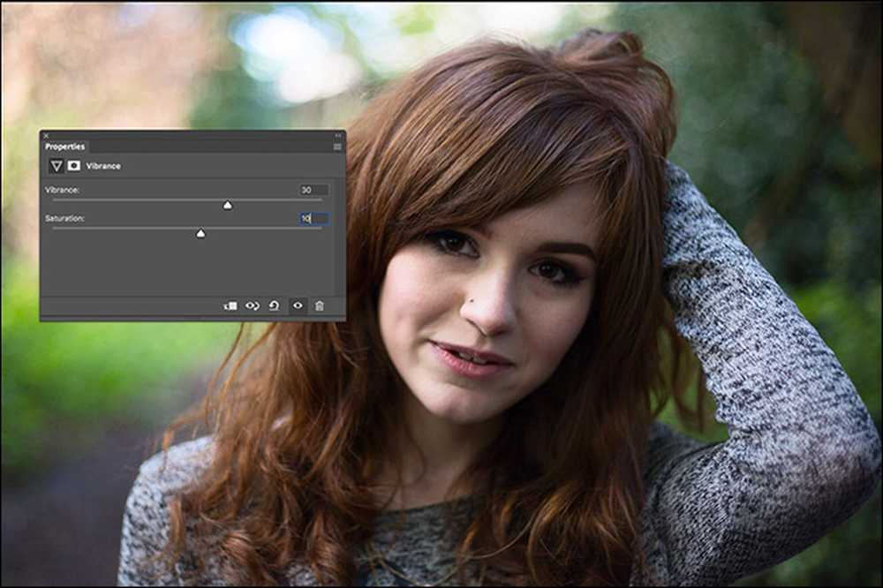Open the Properties panel flyout menu
The image size is (883, 588).
pos(336,147)
